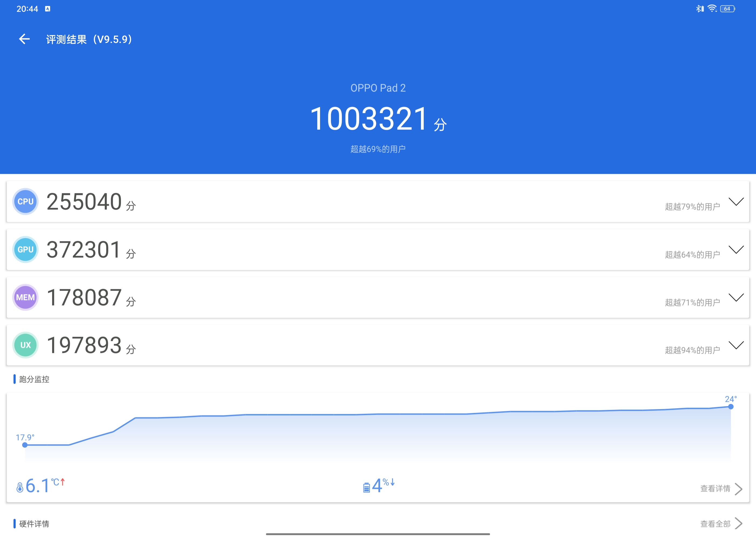756x540 pixels.
Task: Tap the 20:44 clock in status bar
Action: (x=27, y=9)
